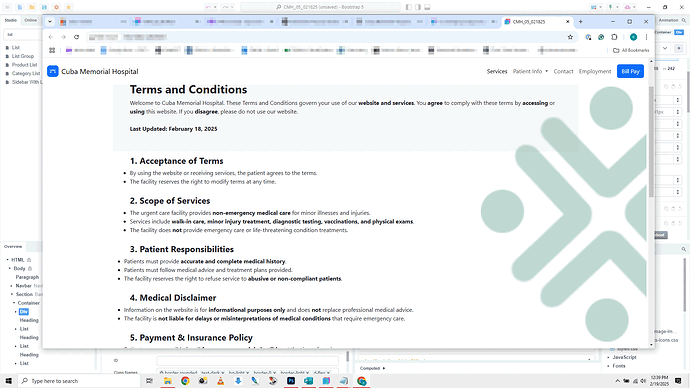Click the Chrome reload page icon
Image resolution: width=690 pixels, height=388 pixels.
pyautogui.click(x=77, y=37)
